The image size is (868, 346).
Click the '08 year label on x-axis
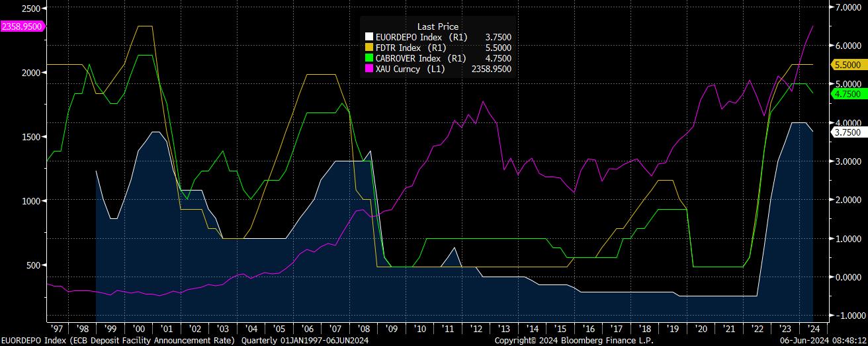point(365,328)
